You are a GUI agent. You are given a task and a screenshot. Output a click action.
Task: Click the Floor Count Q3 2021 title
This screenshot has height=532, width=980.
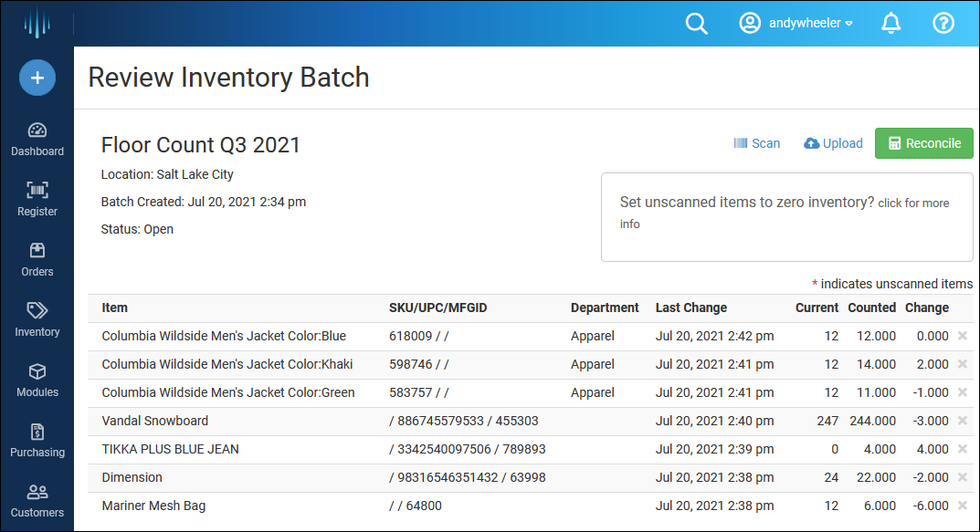(x=201, y=145)
